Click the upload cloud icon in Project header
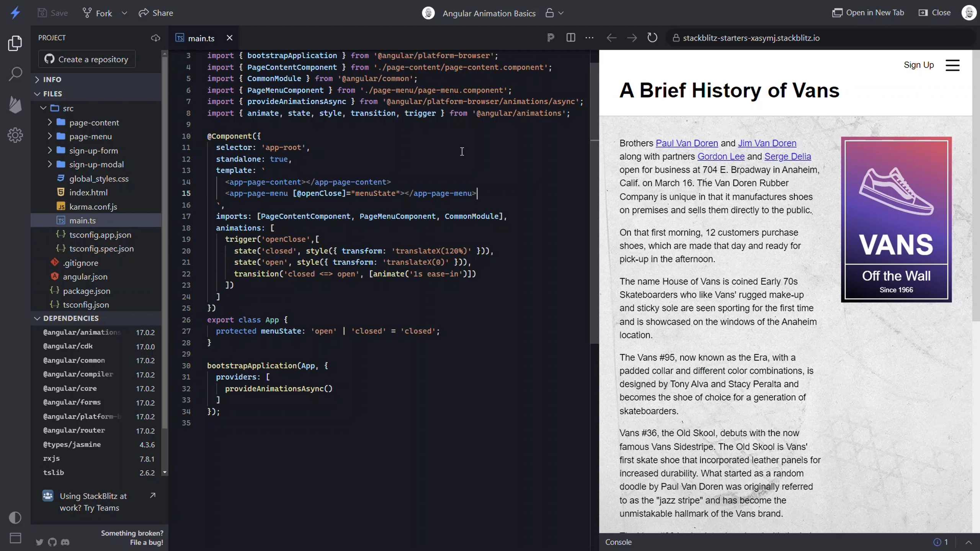Screen dimensions: 980x551 (x=155, y=38)
